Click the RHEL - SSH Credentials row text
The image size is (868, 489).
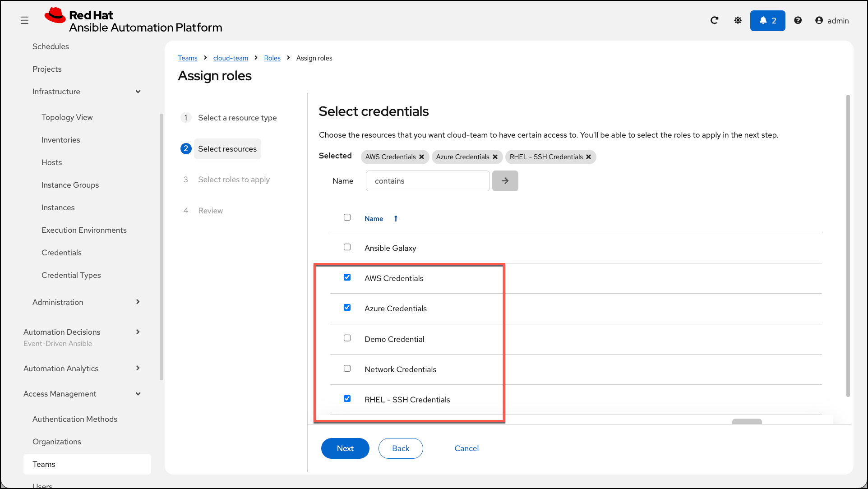407,400
